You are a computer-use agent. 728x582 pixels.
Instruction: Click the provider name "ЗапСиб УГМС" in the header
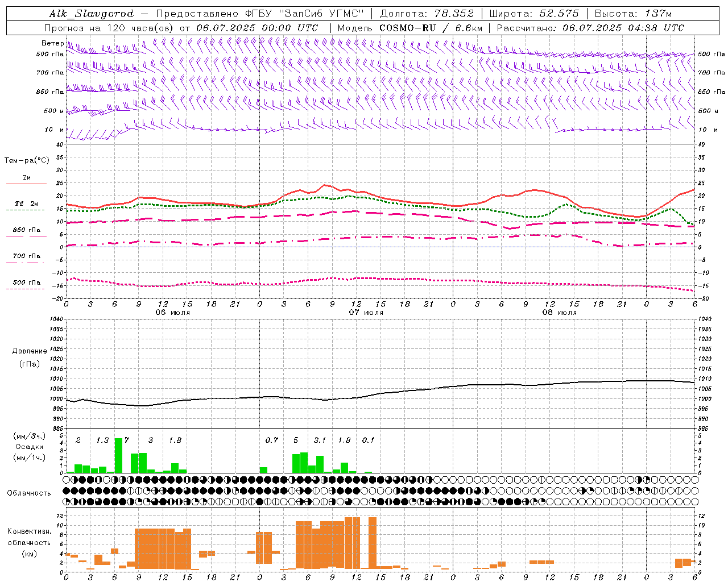pyautogui.click(x=320, y=14)
